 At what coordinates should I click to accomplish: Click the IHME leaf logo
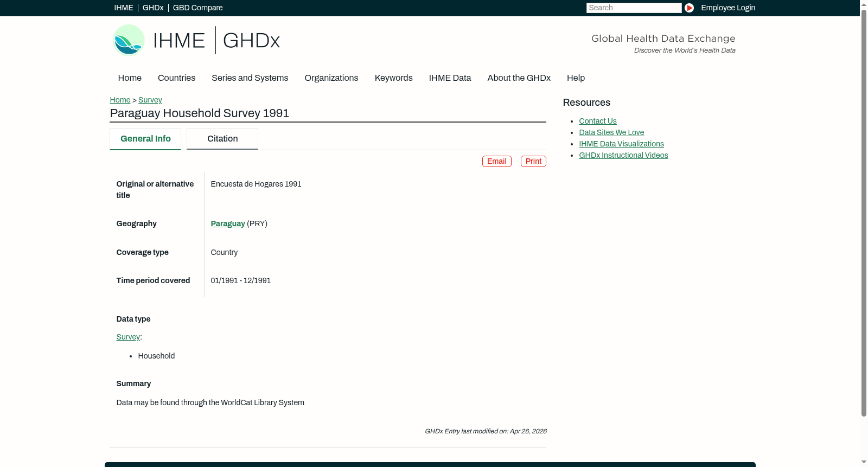129,40
